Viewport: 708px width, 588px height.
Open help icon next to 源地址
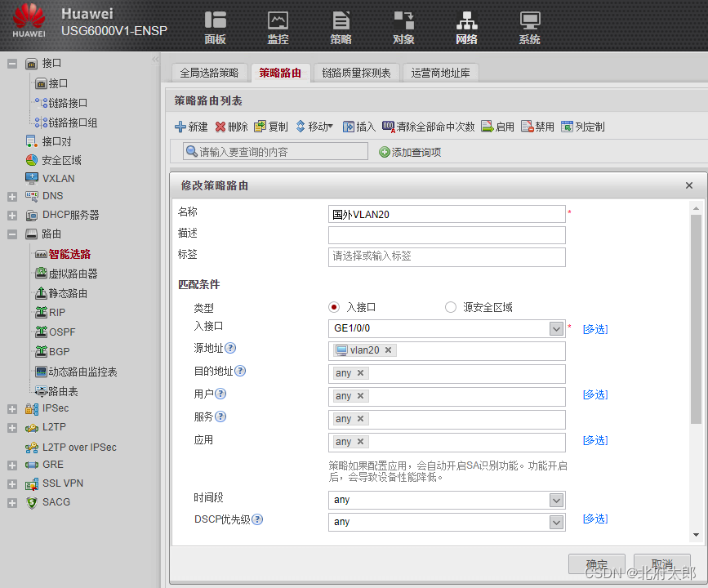pos(230,348)
